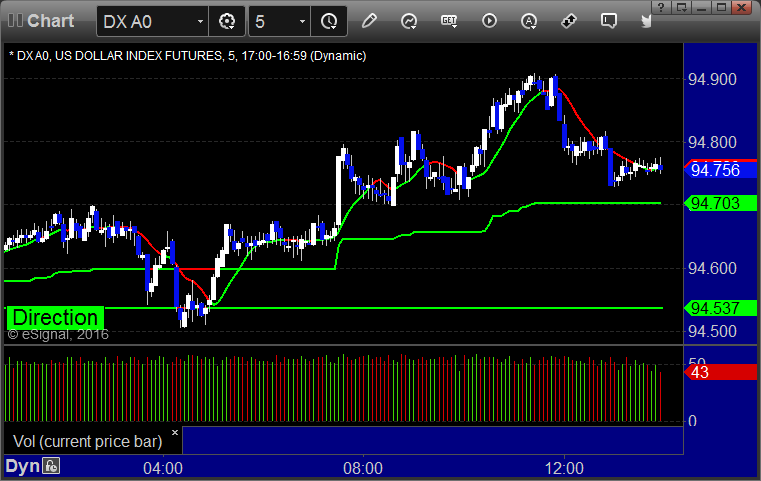
Task: Click the Vol (current price bar) label
Action: point(87,441)
